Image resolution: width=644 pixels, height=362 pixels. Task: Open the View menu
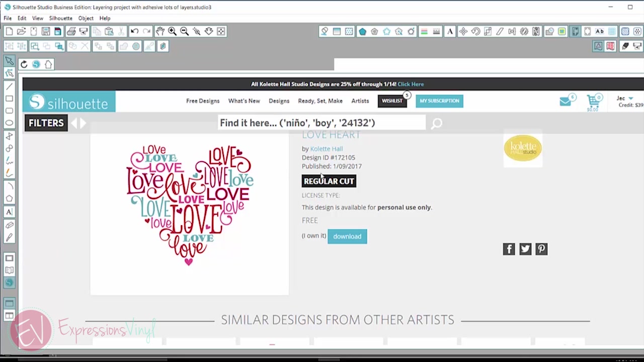coord(38,18)
